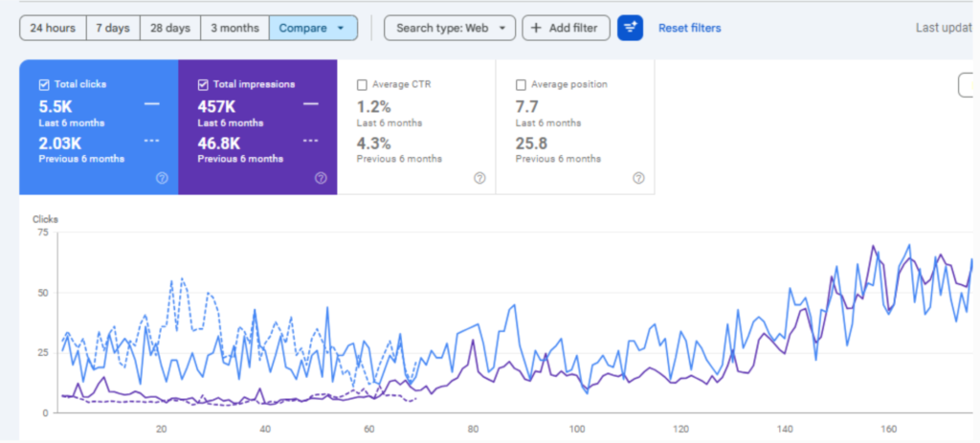Choose the 3 months date range

pos(234,28)
